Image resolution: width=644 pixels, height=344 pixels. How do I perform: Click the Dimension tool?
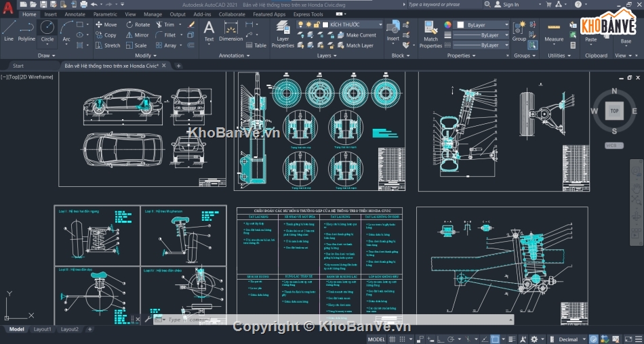pyautogui.click(x=230, y=31)
